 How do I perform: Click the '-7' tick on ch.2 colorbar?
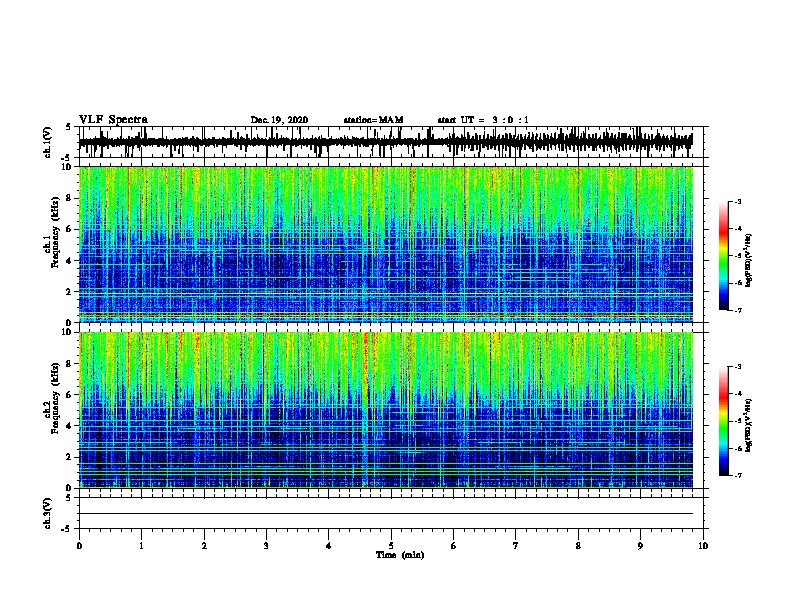pyautogui.click(x=737, y=476)
